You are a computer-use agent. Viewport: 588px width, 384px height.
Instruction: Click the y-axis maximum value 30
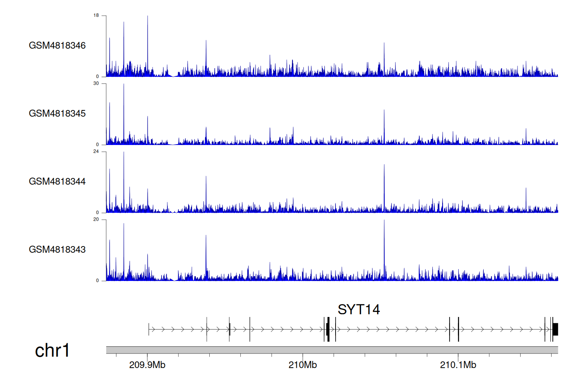click(96, 83)
